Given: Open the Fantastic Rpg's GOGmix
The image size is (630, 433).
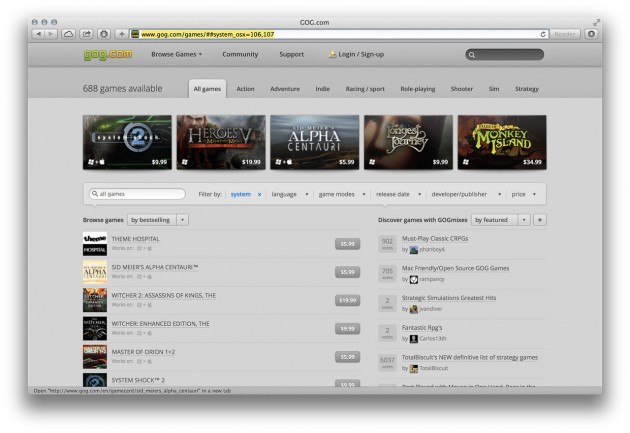Looking at the screenshot, I should coord(422,328).
